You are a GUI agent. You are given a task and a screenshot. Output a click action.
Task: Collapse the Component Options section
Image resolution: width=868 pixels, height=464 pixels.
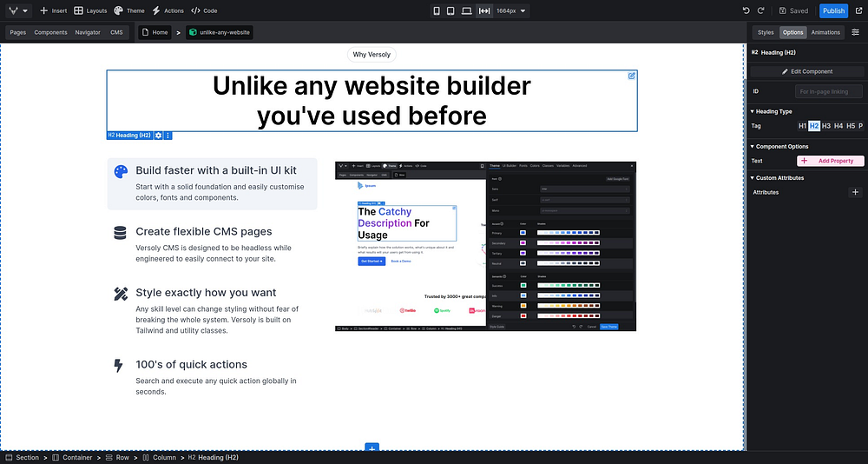tap(780, 146)
